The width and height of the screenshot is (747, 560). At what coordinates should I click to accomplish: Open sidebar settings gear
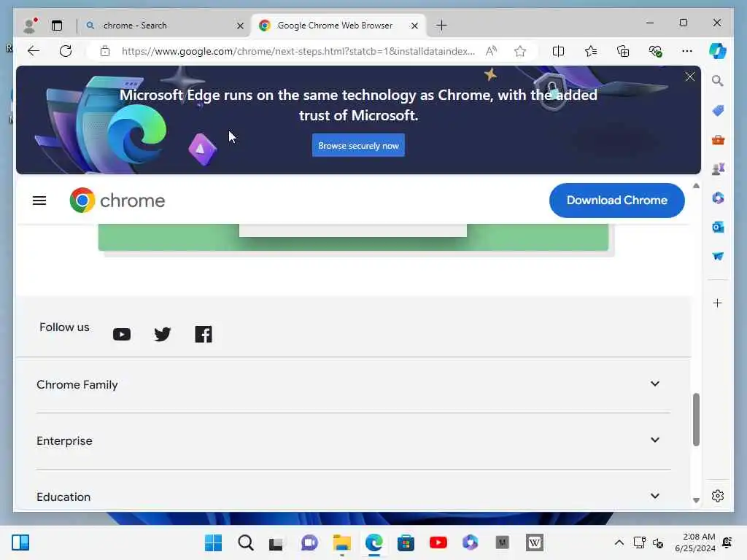tap(718, 496)
